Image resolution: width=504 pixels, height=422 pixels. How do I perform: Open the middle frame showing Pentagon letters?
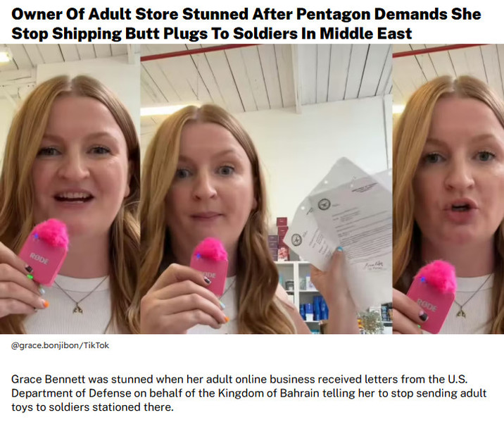(266, 189)
